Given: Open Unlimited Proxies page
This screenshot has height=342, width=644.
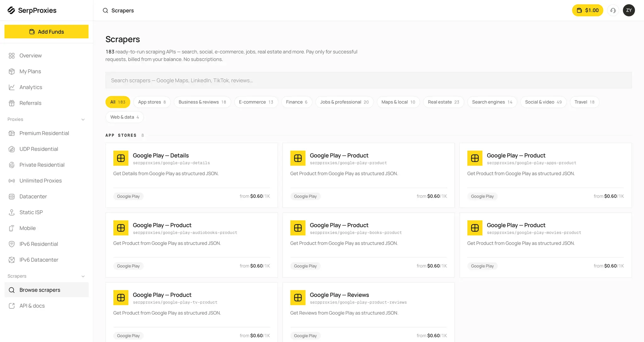Looking at the screenshot, I should [47, 181].
